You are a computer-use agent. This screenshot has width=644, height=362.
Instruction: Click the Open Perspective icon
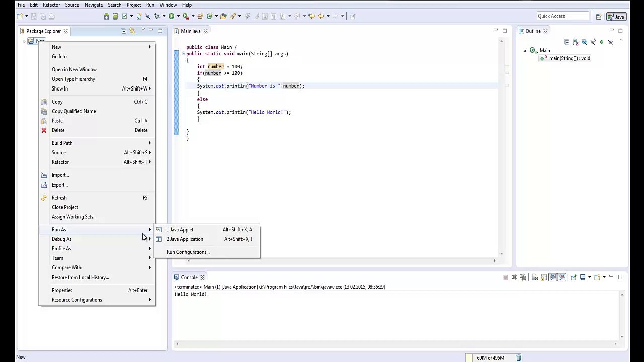pos(599,16)
